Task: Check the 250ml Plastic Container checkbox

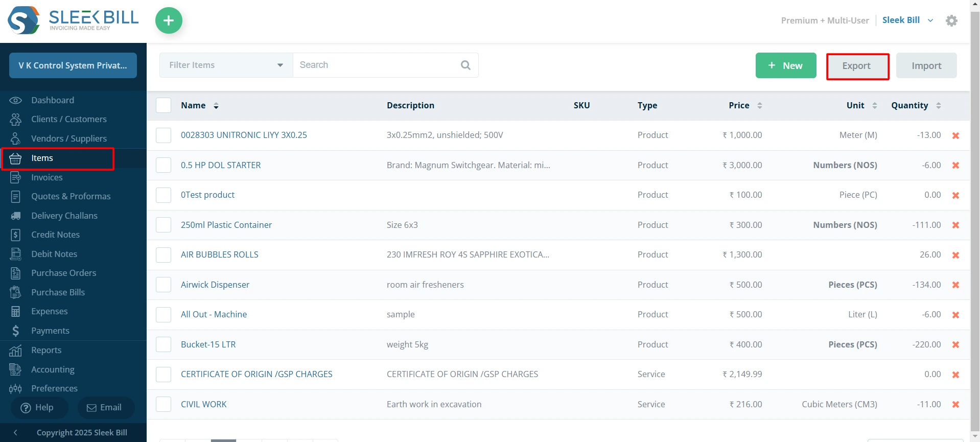Action: pyautogui.click(x=164, y=225)
